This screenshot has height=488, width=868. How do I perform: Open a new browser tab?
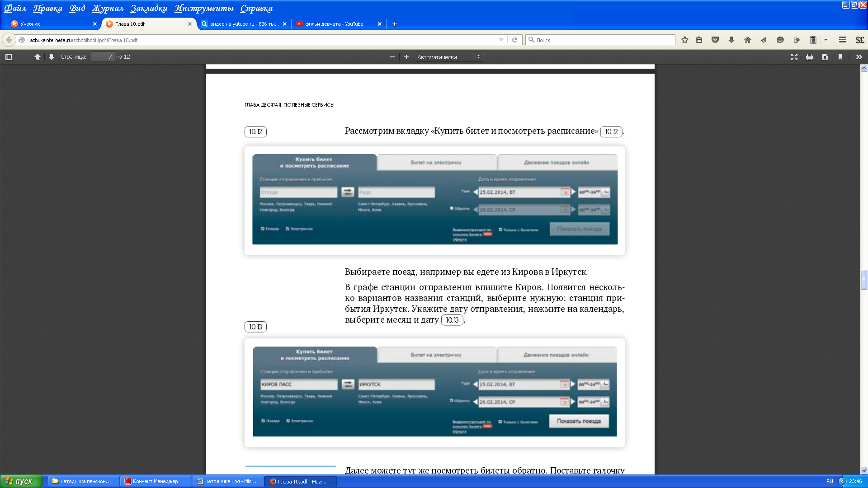pos(395,24)
